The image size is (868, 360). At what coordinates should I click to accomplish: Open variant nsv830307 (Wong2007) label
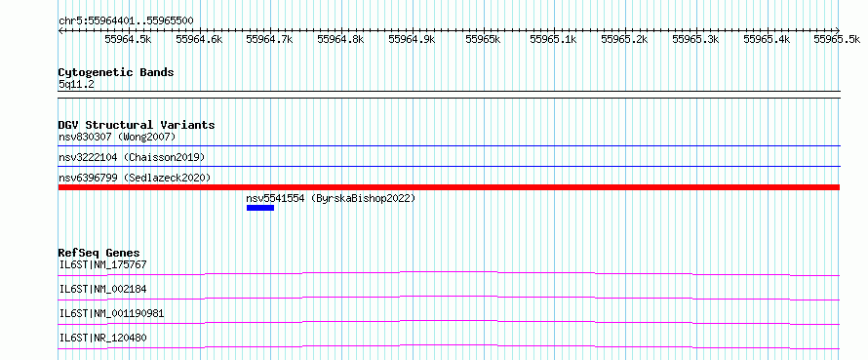(117, 137)
